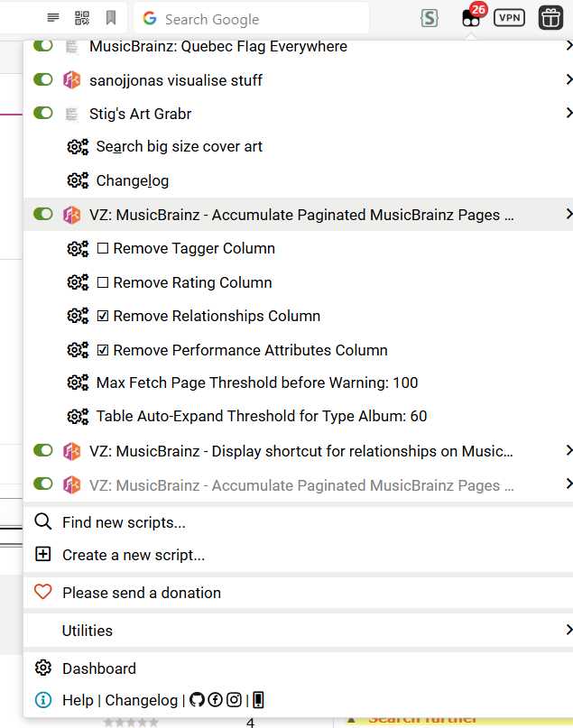Open the gift box rewards icon
This screenshot has width=573, height=728.
click(x=550, y=18)
